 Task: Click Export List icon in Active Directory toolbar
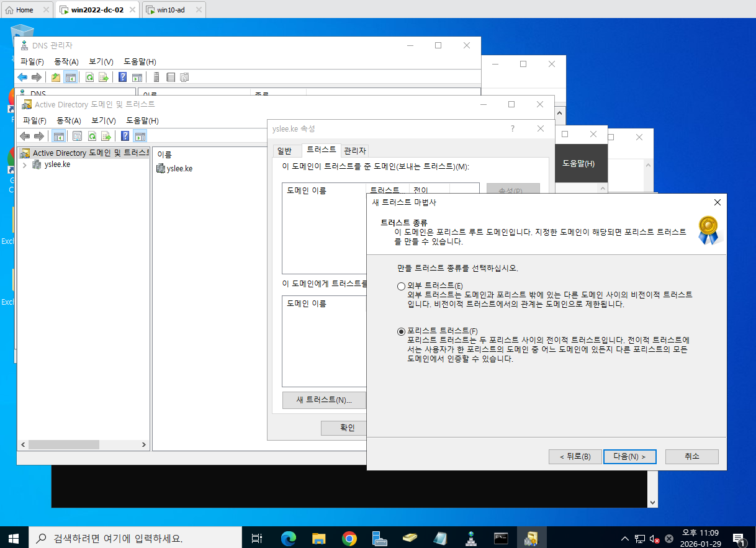tap(106, 136)
